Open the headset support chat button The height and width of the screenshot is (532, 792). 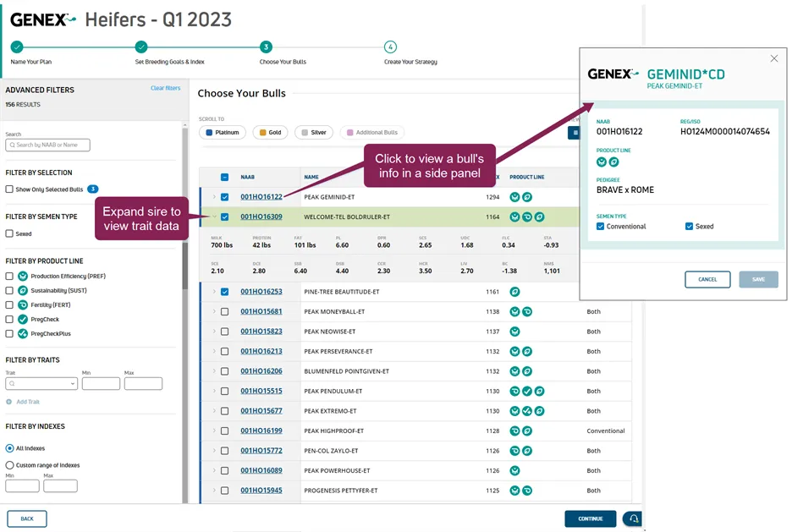pos(633,518)
